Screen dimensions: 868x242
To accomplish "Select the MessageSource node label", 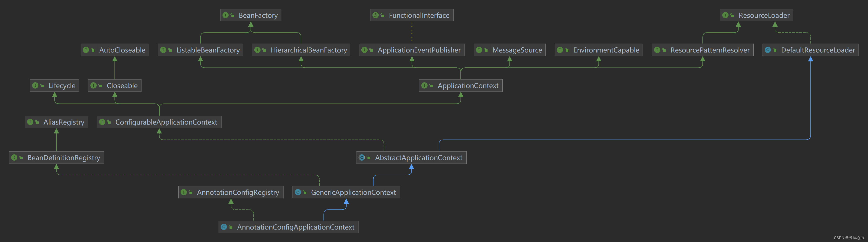I will tap(517, 50).
